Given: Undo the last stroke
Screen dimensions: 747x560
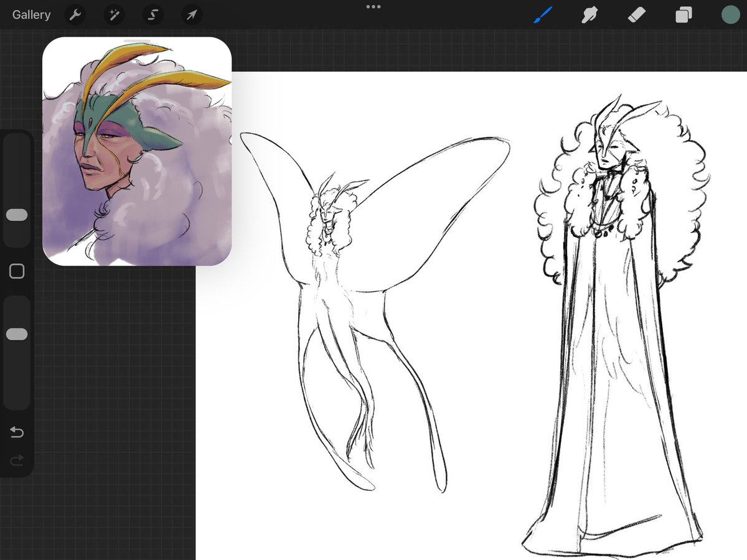Looking at the screenshot, I should click(x=17, y=432).
